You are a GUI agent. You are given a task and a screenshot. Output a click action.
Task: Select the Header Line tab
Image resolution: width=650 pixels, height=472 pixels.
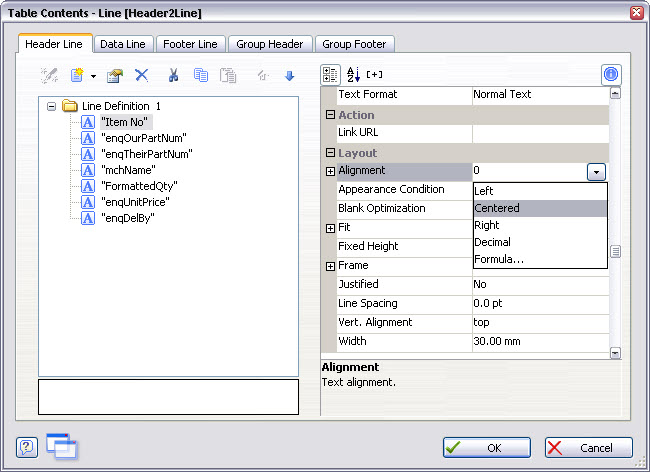tap(54, 44)
